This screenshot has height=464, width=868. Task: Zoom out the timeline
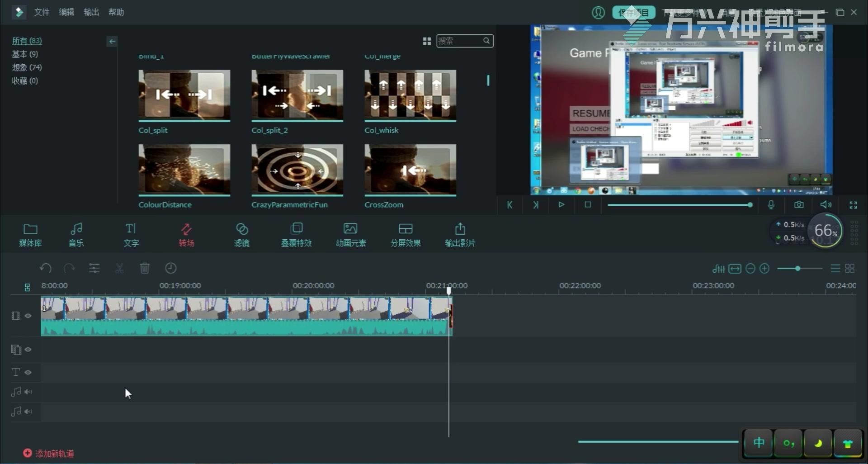coord(750,269)
